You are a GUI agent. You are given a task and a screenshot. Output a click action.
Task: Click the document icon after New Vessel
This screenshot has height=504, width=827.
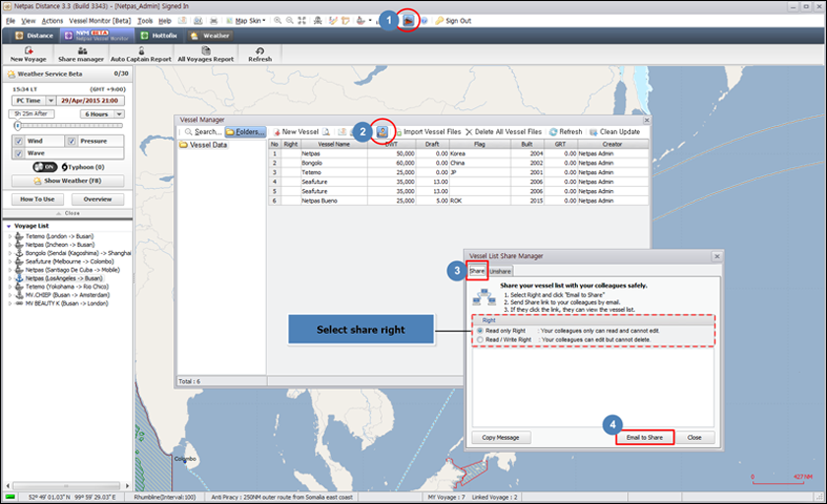pyautogui.click(x=327, y=132)
